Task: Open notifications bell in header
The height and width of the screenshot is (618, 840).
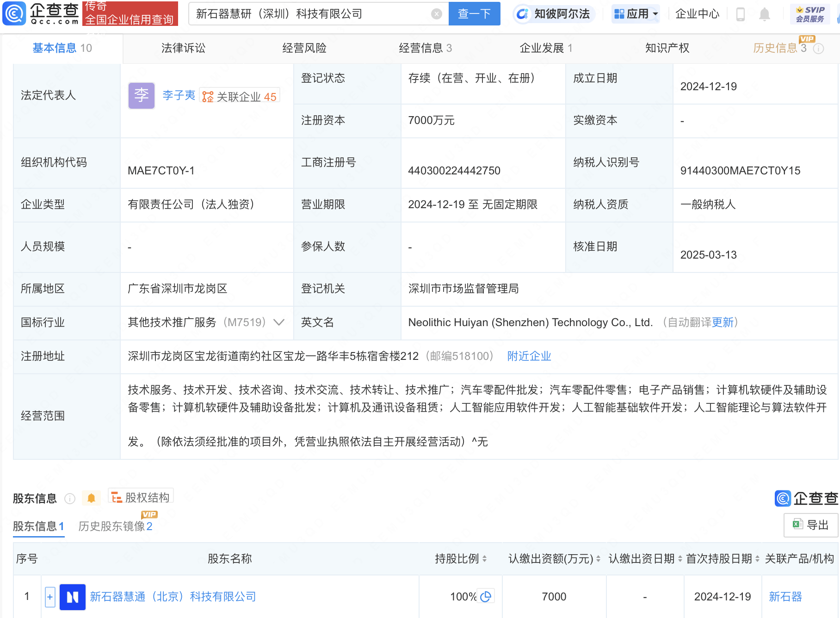Action: coord(765,14)
